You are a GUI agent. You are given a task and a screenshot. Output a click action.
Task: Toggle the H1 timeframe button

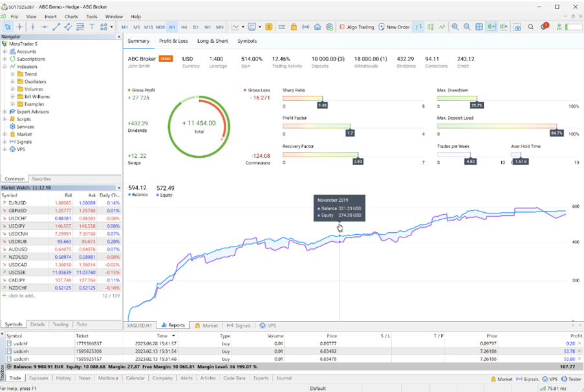pyautogui.click(x=172, y=27)
